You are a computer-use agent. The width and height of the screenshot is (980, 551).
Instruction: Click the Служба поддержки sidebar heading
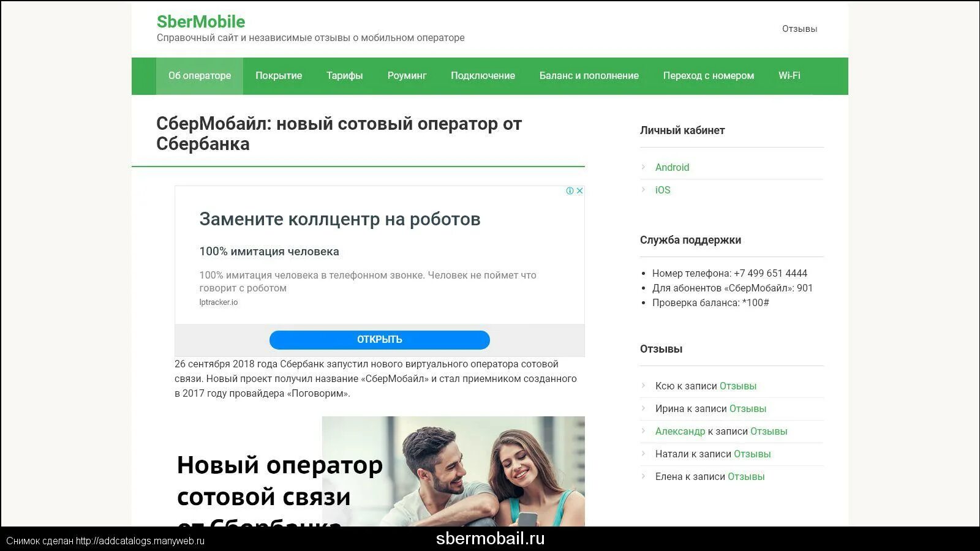(690, 240)
